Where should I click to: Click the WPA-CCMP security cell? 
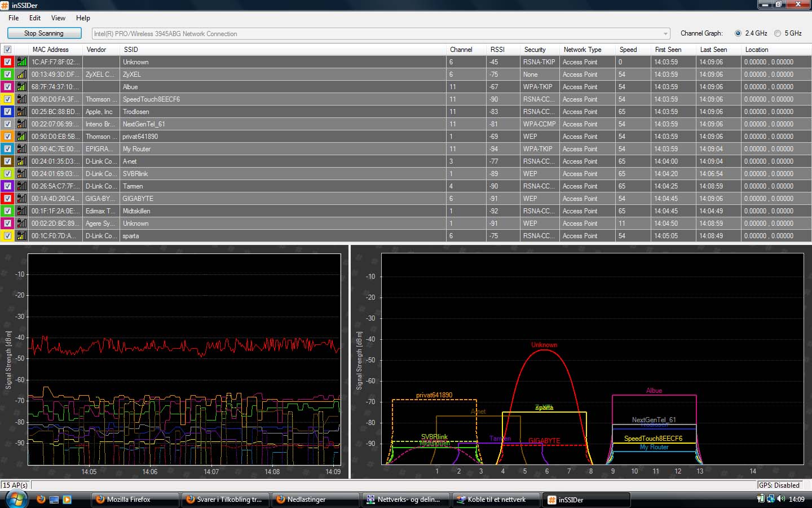(540, 124)
